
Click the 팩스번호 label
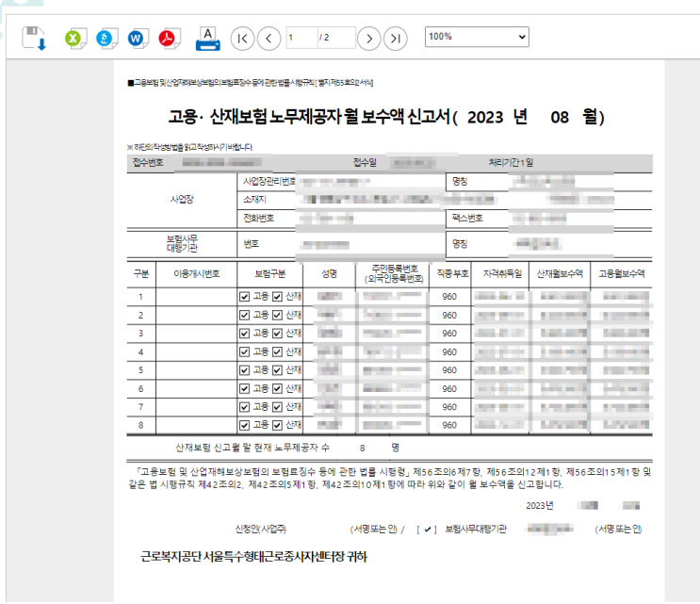pyautogui.click(x=467, y=218)
